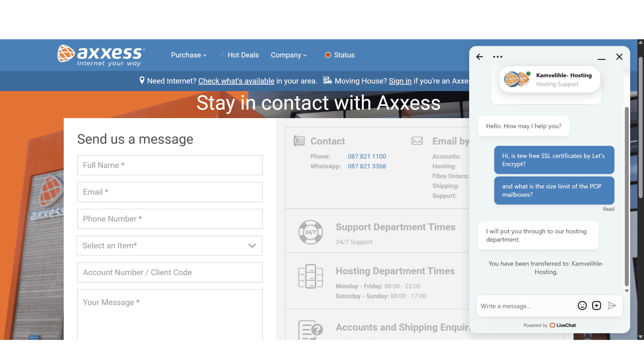Image resolution: width=644 pixels, height=362 pixels.
Task: Go back in the chat widget
Action: [480, 57]
